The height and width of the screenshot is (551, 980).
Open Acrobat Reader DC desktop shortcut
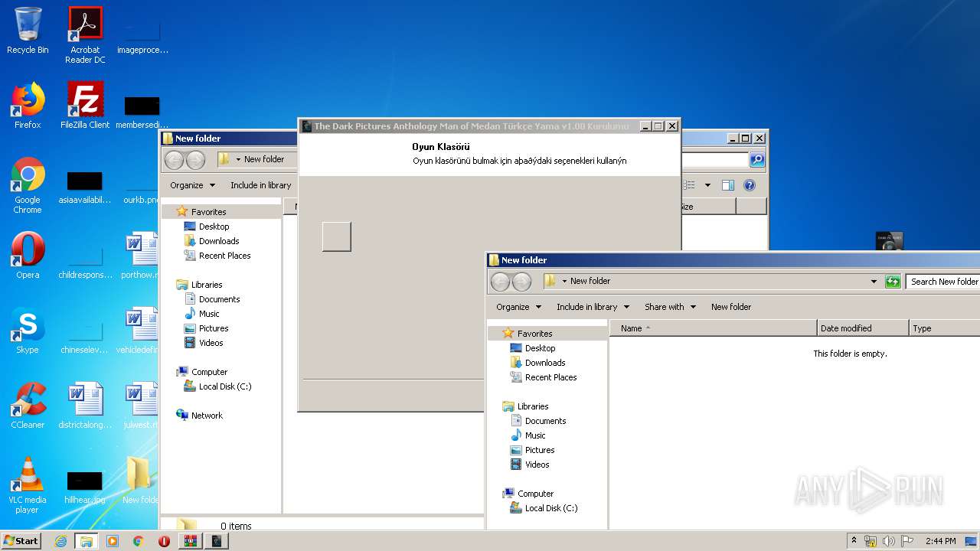click(x=85, y=35)
